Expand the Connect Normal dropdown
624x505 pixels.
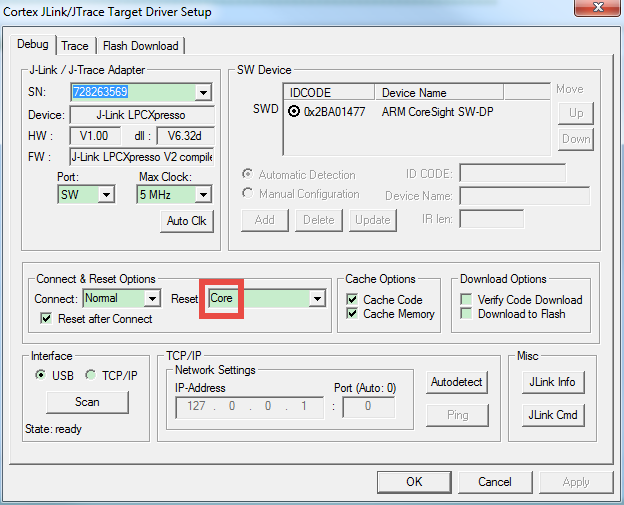[152, 298]
